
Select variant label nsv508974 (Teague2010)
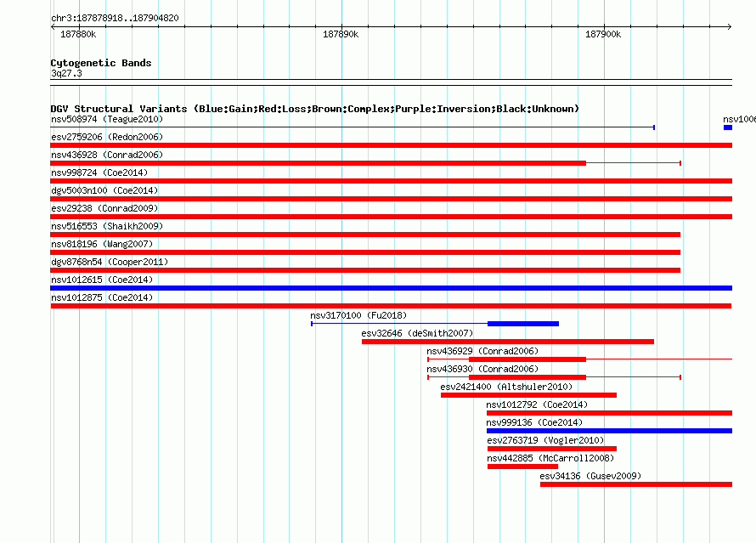click(x=107, y=119)
